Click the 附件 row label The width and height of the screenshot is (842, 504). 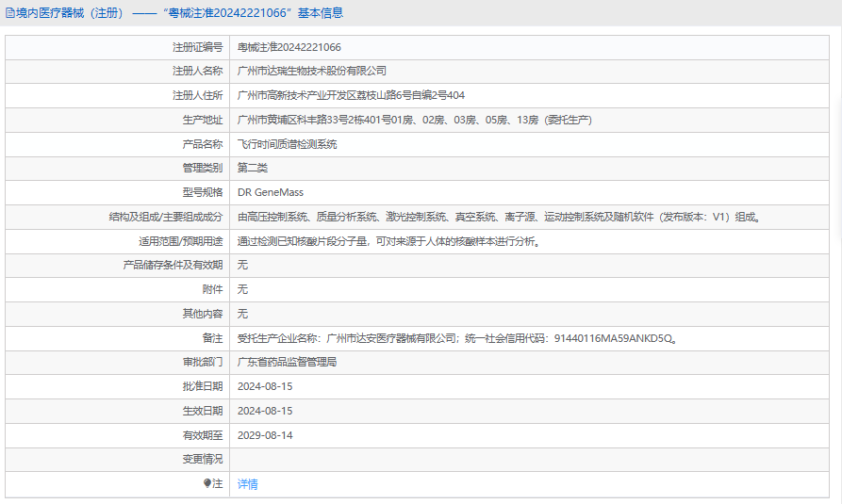(213, 289)
